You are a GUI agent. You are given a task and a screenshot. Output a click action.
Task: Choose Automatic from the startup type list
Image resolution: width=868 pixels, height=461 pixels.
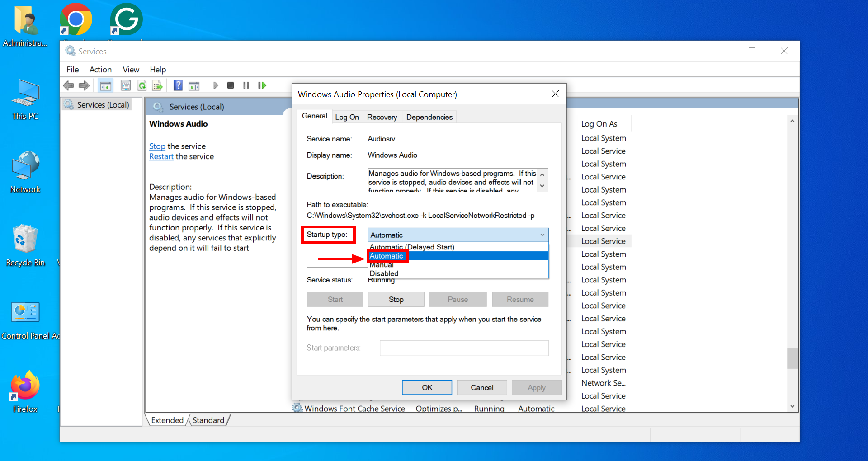[x=458, y=256]
